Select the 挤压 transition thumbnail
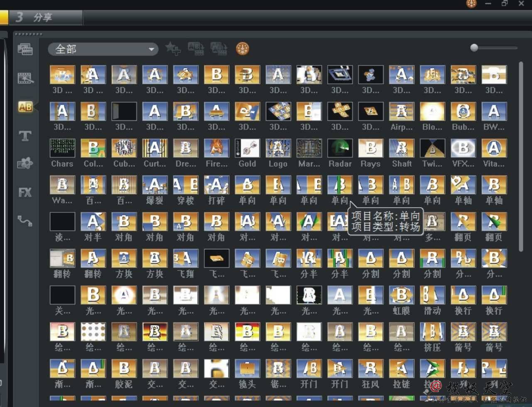 (x=432, y=332)
